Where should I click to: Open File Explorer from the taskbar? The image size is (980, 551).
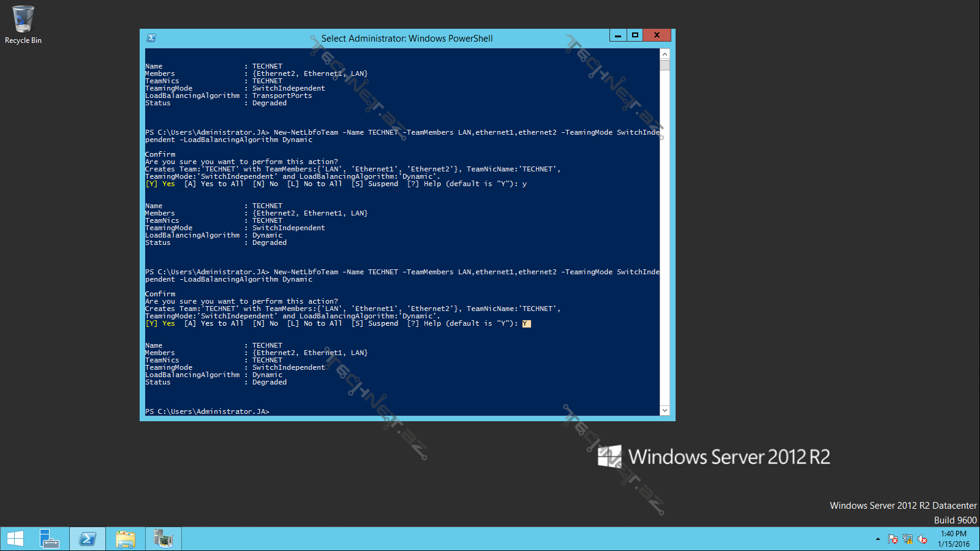pos(126,539)
